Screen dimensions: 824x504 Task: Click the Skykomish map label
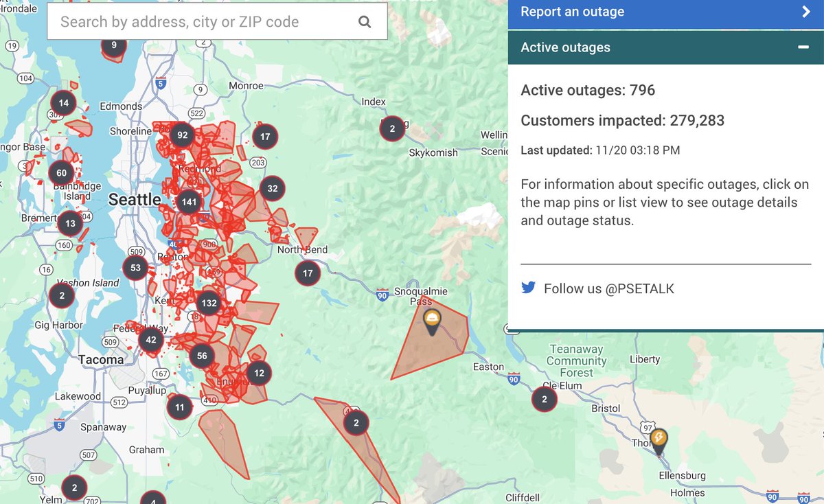(x=433, y=152)
